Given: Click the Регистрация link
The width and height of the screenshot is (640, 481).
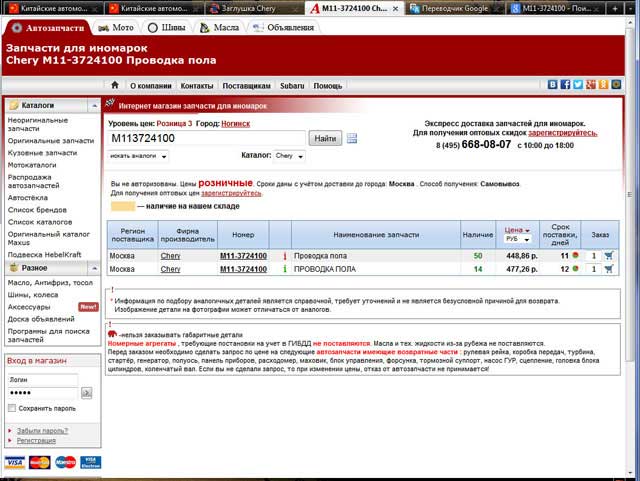Looking at the screenshot, I should pos(36,440).
